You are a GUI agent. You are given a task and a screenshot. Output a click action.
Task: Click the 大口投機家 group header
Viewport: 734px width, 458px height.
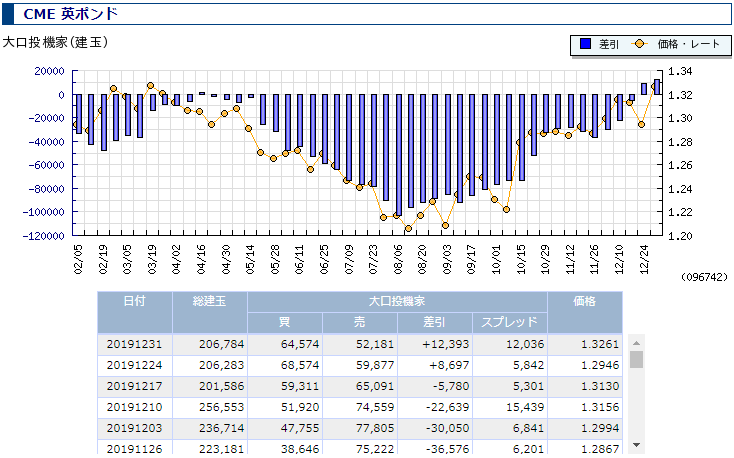pyautogui.click(x=397, y=302)
